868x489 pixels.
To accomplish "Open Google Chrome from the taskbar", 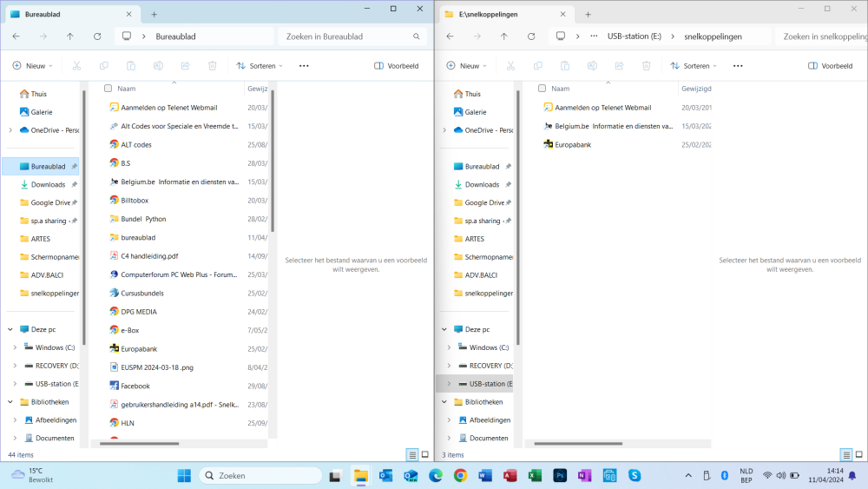I will pos(460,475).
